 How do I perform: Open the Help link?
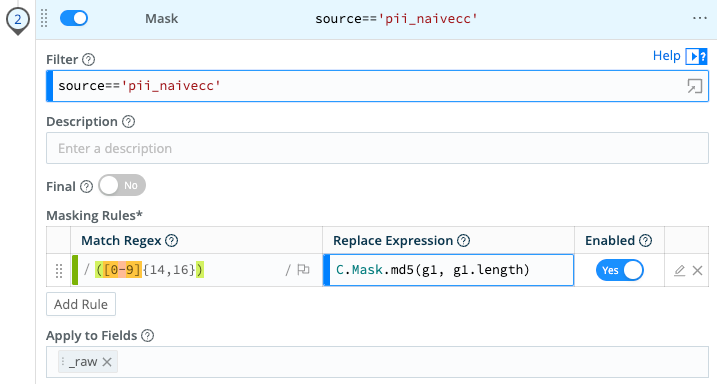666,56
